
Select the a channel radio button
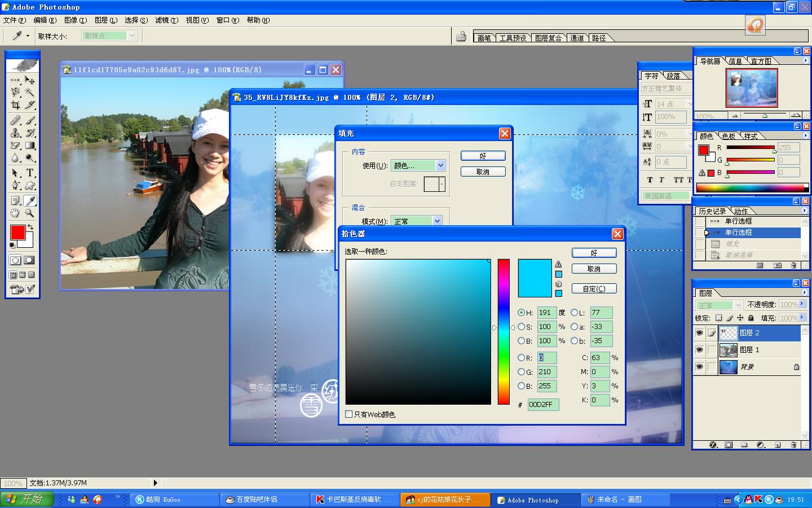pyautogui.click(x=574, y=327)
